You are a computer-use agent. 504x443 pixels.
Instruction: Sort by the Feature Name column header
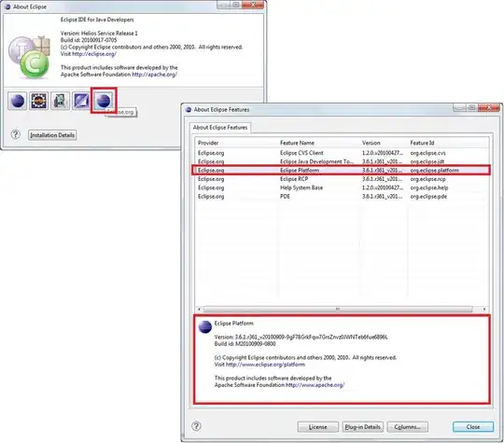pos(297,143)
